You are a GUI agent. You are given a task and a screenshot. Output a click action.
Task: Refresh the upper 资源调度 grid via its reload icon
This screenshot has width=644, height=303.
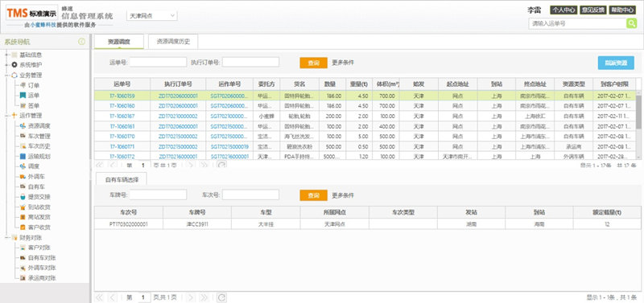(222, 165)
